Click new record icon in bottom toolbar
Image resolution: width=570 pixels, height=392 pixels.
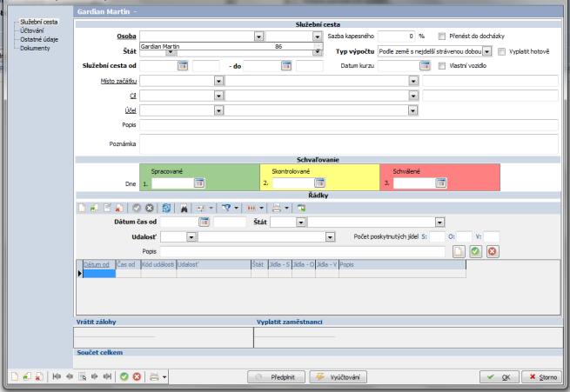[15, 376]
